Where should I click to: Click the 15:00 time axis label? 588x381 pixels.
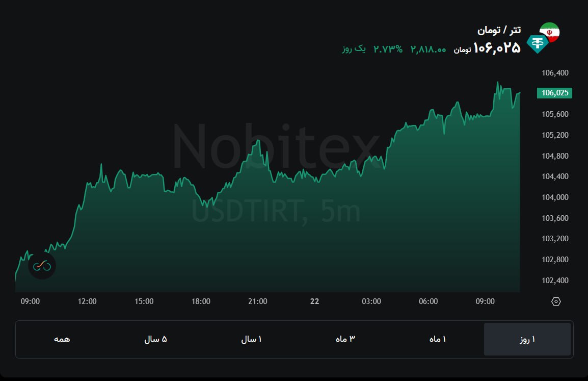[144, 301]
